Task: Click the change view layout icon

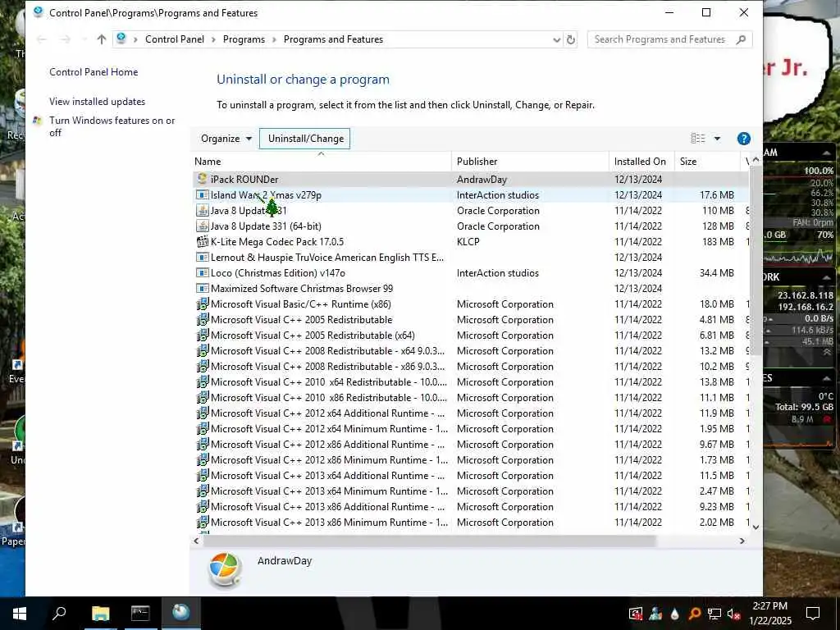Action: click(x=697, y=139)
